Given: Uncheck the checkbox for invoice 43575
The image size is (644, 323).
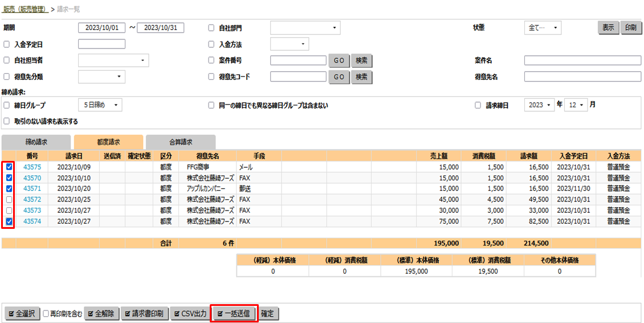Looking at the screenshot, I should click(9, 167).
